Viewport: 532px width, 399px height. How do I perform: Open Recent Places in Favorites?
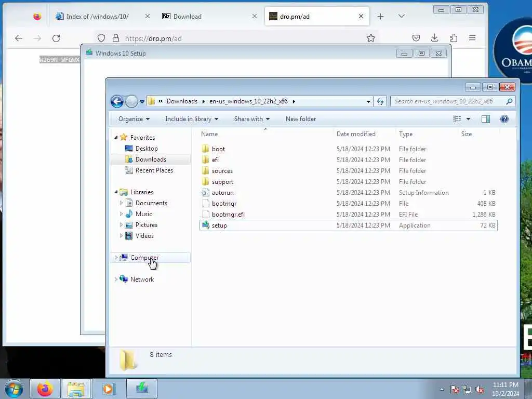click(x=154, y=170)
